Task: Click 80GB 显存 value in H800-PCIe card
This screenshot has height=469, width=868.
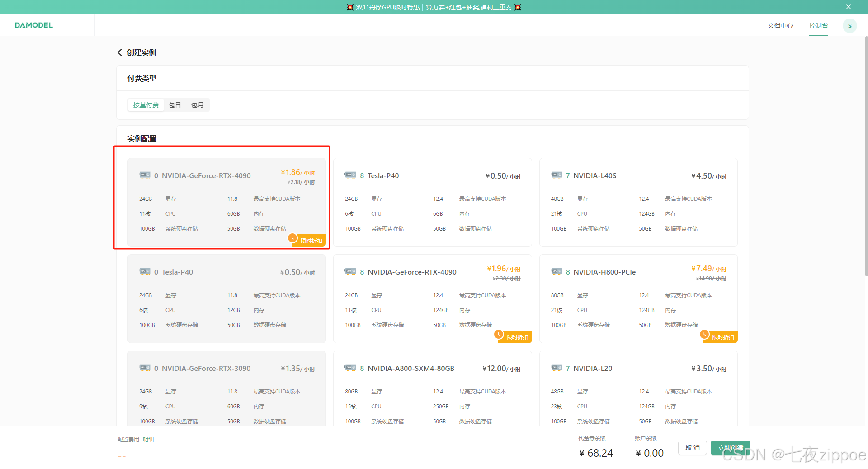Action: [x=557, y=295]
